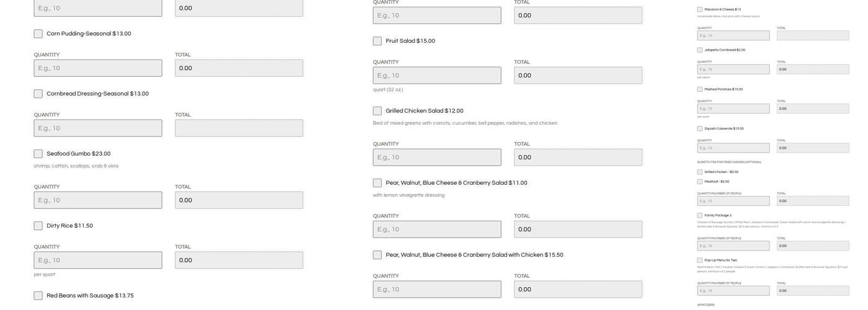This screenshot has width=868, height=310.
Task: Check Pear, Walnut, Blue Cheese Salad $11.00
Action: 378,184
